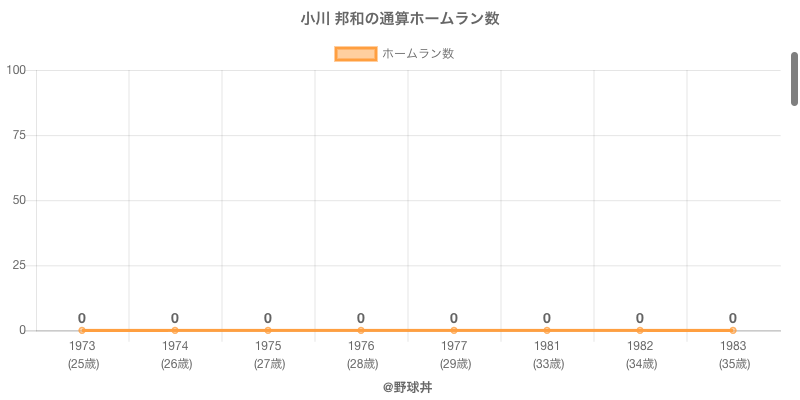800x400 pixels.
Task: Click the chart title 小川 邦和の通算ホームラン数
Action: pyautogui.click(x=400, y=19)
